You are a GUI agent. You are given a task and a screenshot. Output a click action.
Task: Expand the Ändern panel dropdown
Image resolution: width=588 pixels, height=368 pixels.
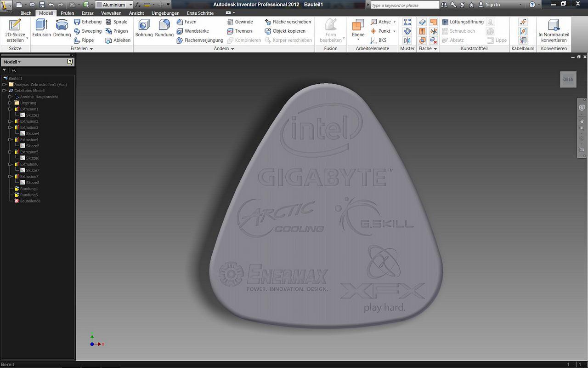[232, 48]
